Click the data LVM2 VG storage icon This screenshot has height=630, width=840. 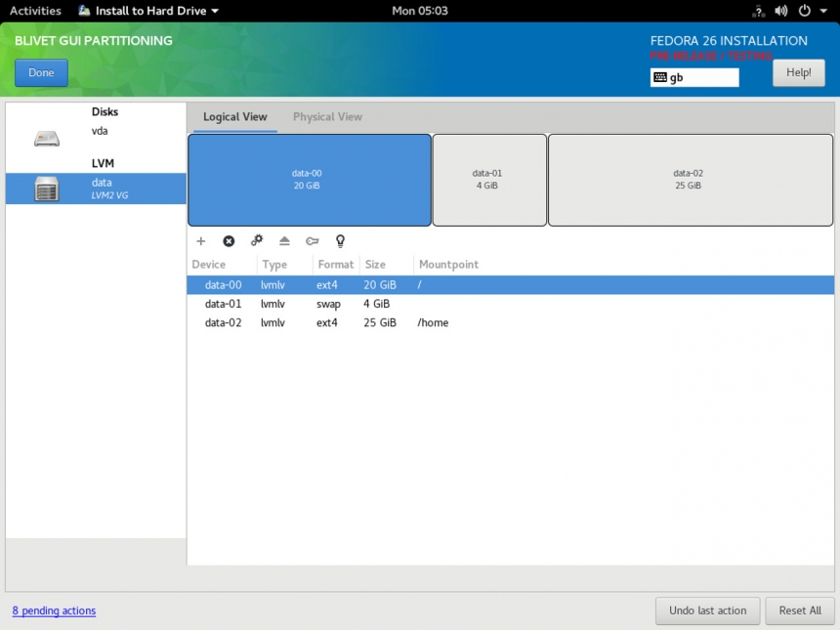tap(46, 187)
